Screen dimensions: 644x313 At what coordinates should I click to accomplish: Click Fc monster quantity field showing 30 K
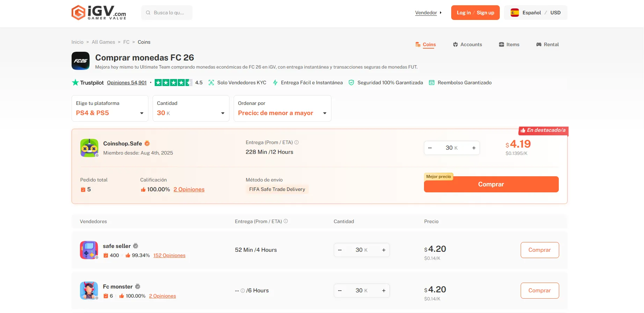pyautogui.click(x=362, y=291)
